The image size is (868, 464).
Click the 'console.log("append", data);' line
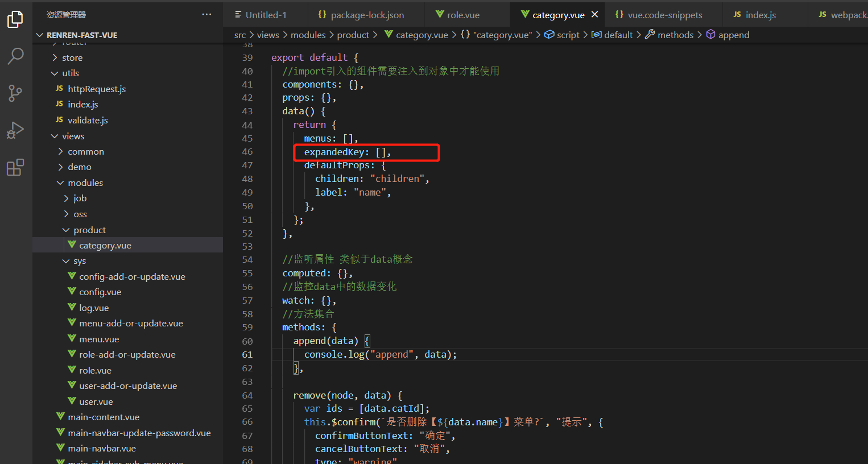[381, 355]
